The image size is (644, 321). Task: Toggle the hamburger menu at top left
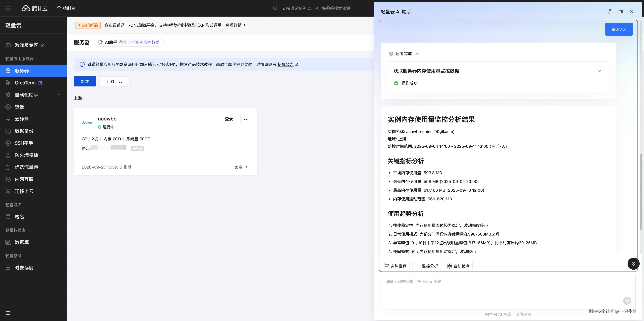tap(8, 8)
